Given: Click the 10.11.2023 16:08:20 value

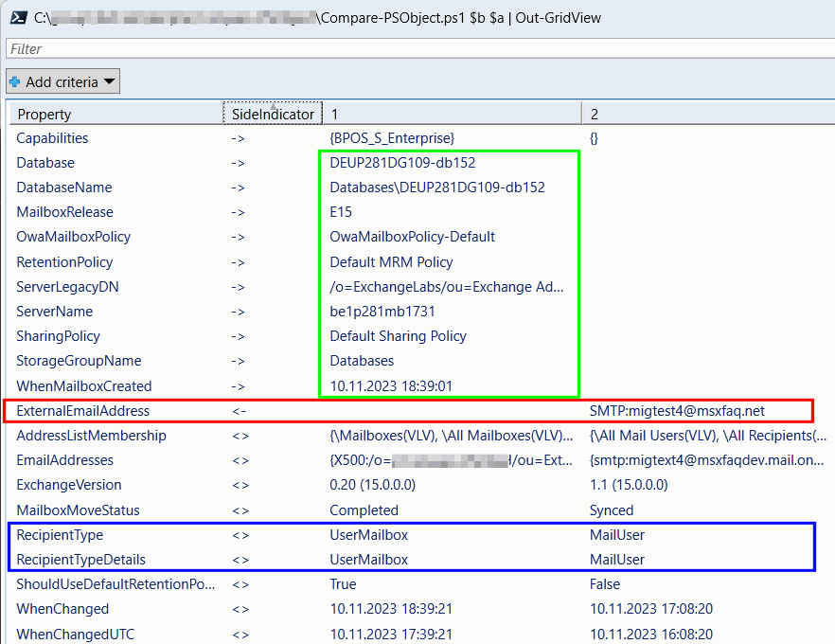Looking at the screenshot, I should click(650, 634).
